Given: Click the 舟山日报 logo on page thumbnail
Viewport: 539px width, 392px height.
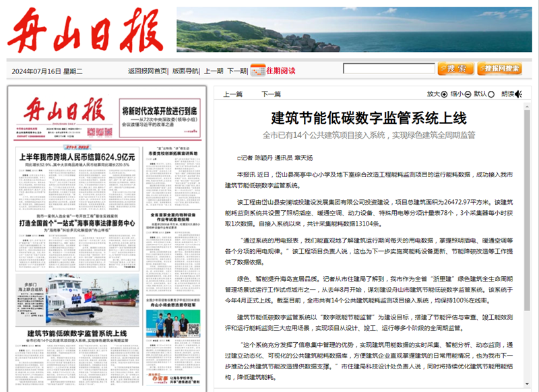Looking at the screenshot, I should point(64,110).
